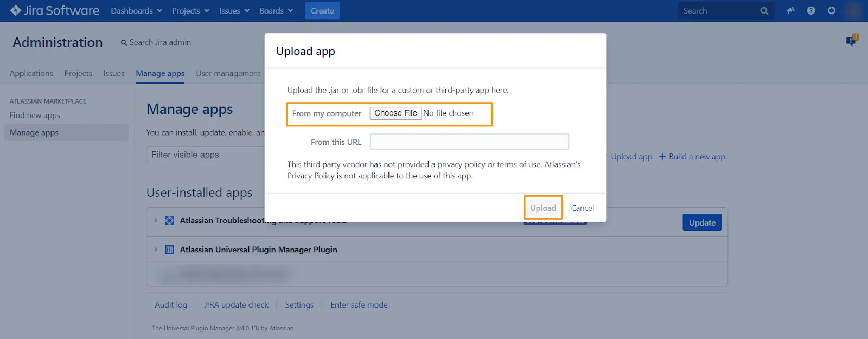Screen dimensions: 868x339
Task: Switch to the Issues admin tab
Action: click(x=114, y=73)
